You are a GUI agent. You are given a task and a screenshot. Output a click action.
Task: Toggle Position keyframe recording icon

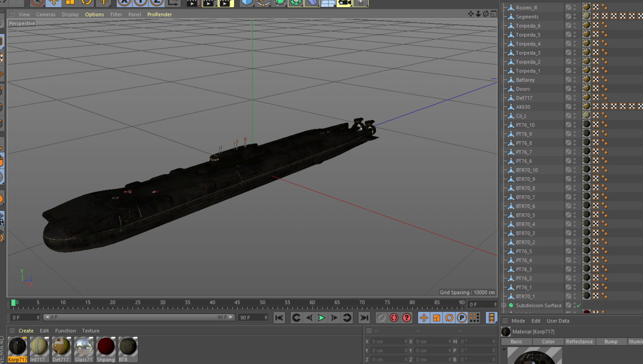point(424,318)
